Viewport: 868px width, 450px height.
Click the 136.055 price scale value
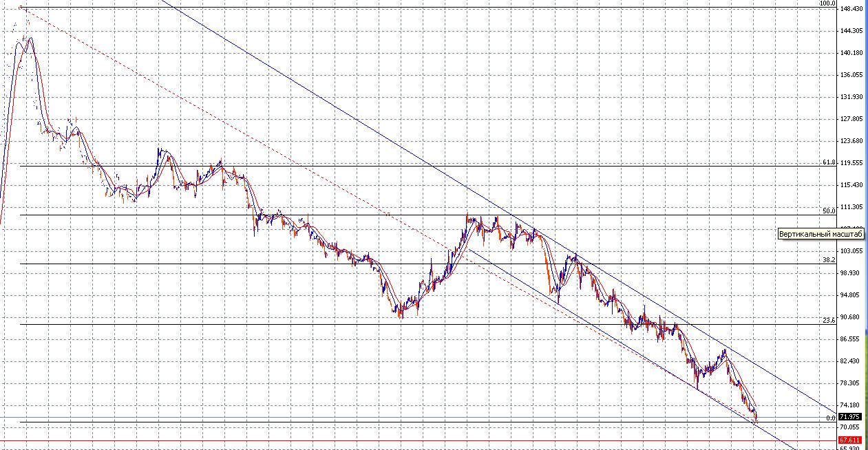tap(851, 75)
